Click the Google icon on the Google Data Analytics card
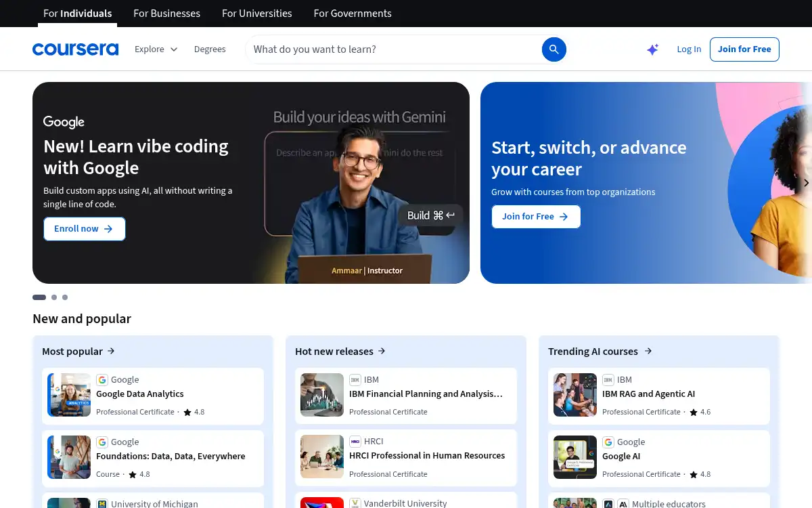 (x=102, y=380)
